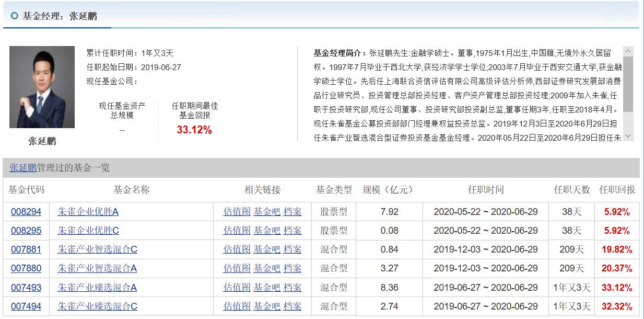644x319 pixels.
Task: Click return 20.37% for 朱雀产业智选混合A
Action: pos(617,268)
